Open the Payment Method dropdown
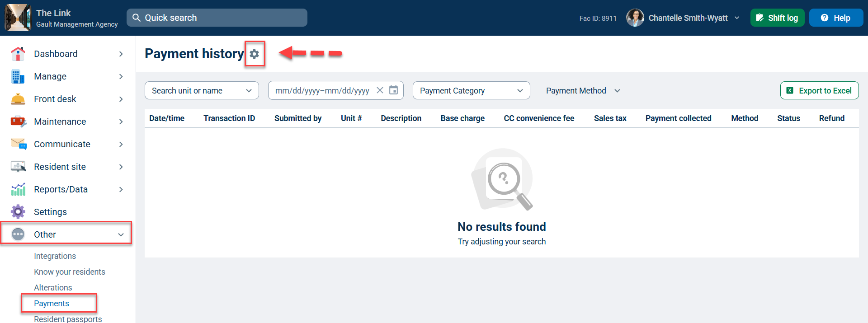 [583, 90]
